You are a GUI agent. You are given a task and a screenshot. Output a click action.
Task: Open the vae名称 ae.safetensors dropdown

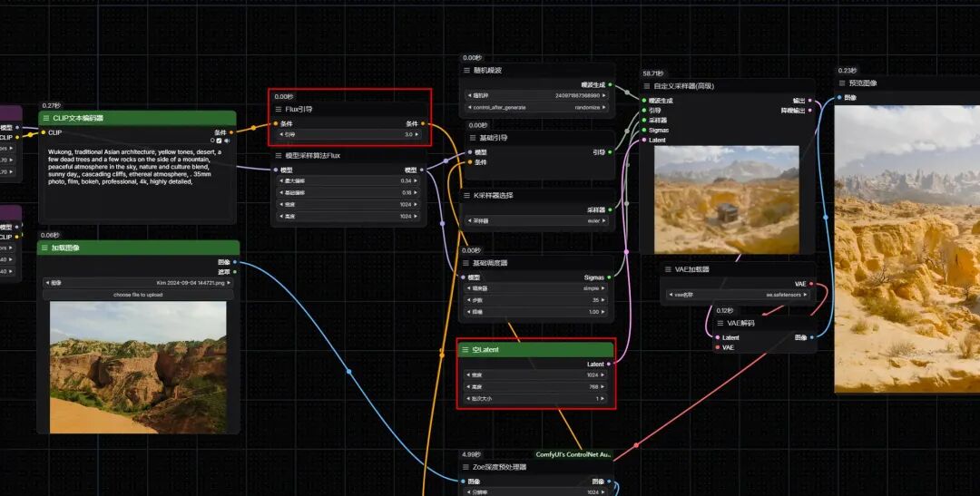click(x=738, y=294)
